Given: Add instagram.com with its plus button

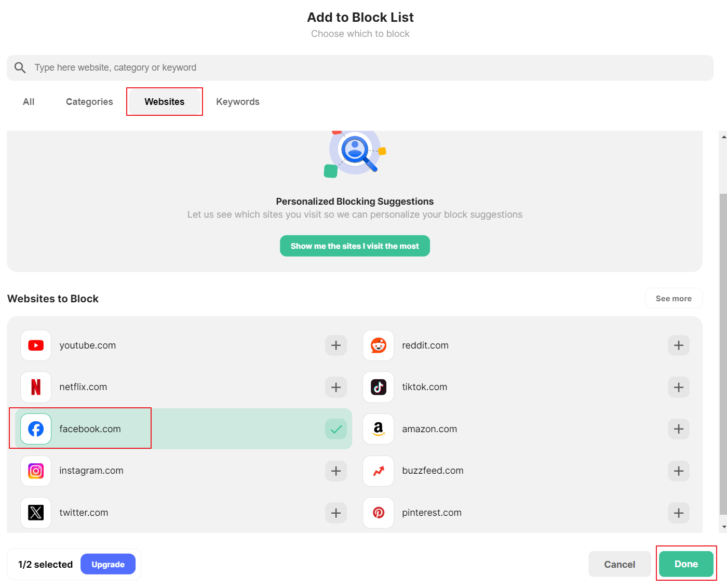Looking at the screenshot, I should point(336,471).
